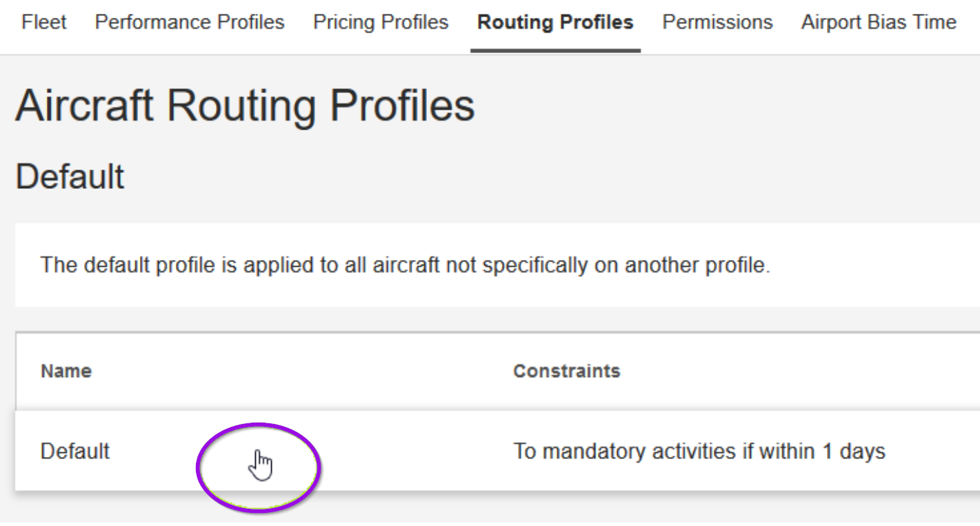980x526 pixels.
Task: Select the Pricing Profiles tab
Action: [x=380, y=22]
